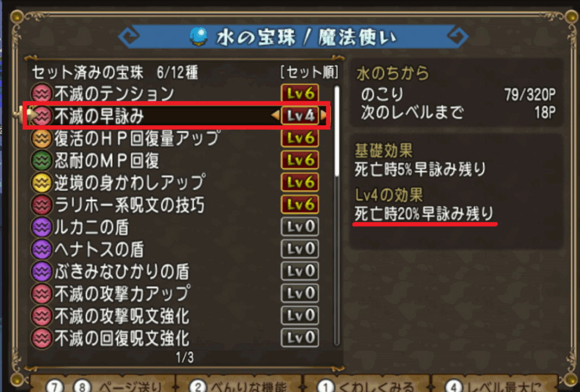Click the pink orb icon beside 不滅のテンション
Image resolution: width=580 pixels, height=392 pixels.
click(x=41, y=93)
